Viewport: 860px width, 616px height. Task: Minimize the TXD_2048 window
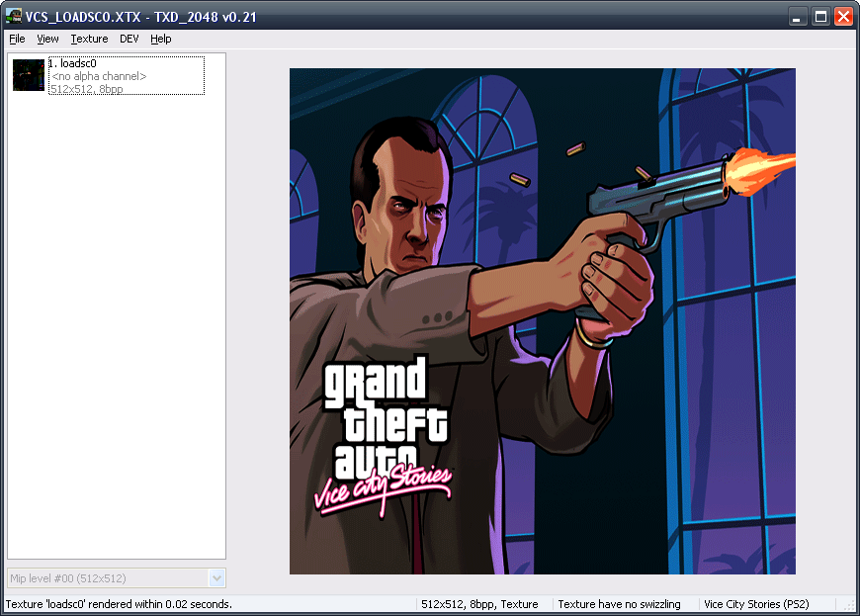point(798,17)
